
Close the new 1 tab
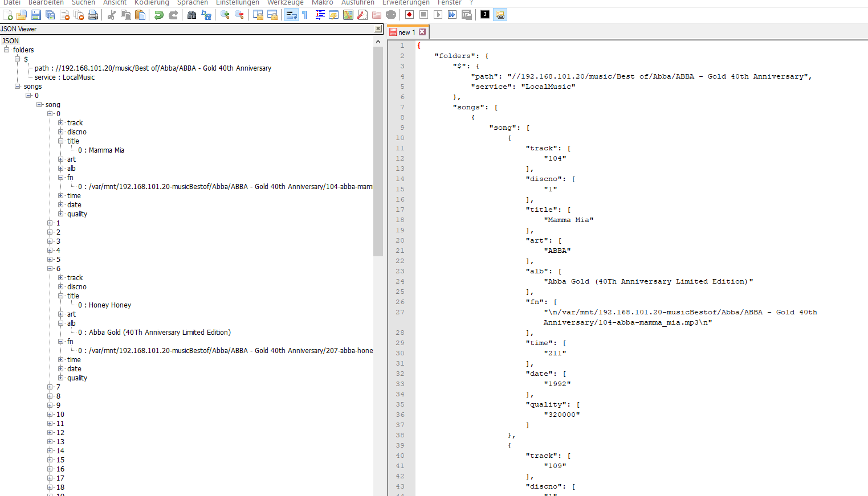422,32
